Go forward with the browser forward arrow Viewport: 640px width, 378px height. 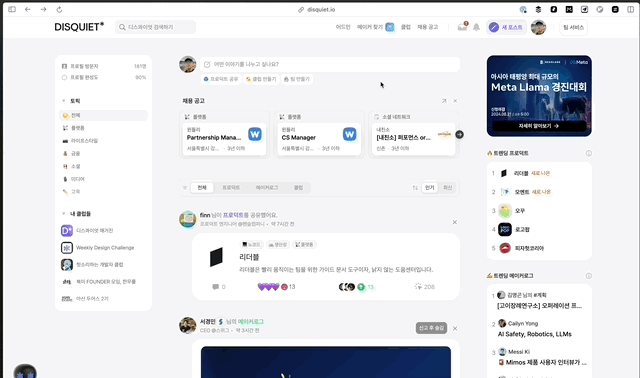pyautogui.click(x=43, y=9)
